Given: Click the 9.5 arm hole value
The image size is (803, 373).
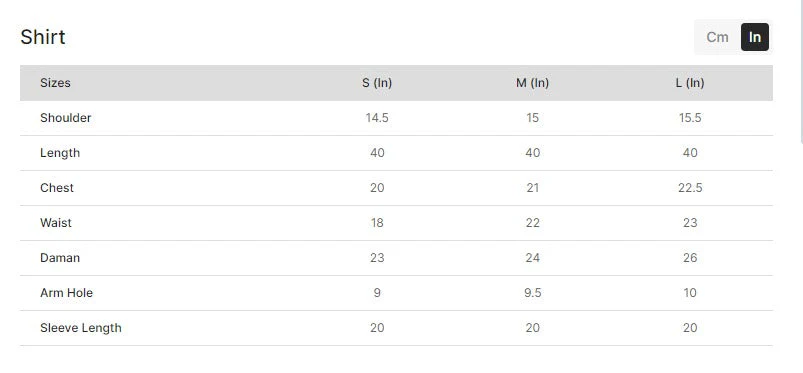Looking at the screenshot, I should pos(533,293).
